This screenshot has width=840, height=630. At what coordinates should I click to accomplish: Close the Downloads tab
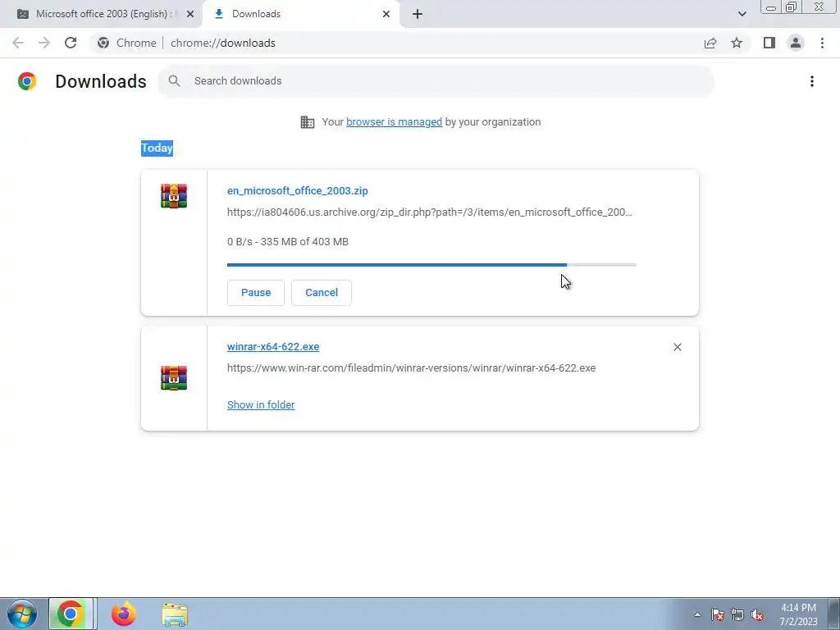coord(386,14)
